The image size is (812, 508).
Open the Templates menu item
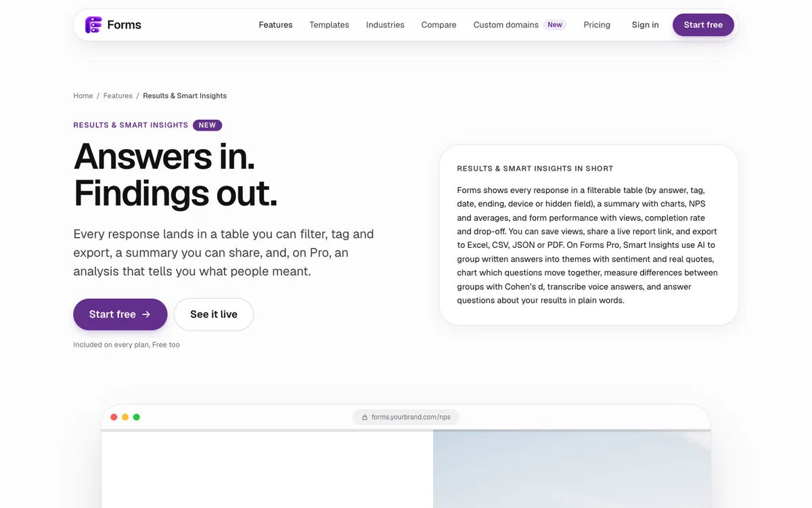pos(330,25)
